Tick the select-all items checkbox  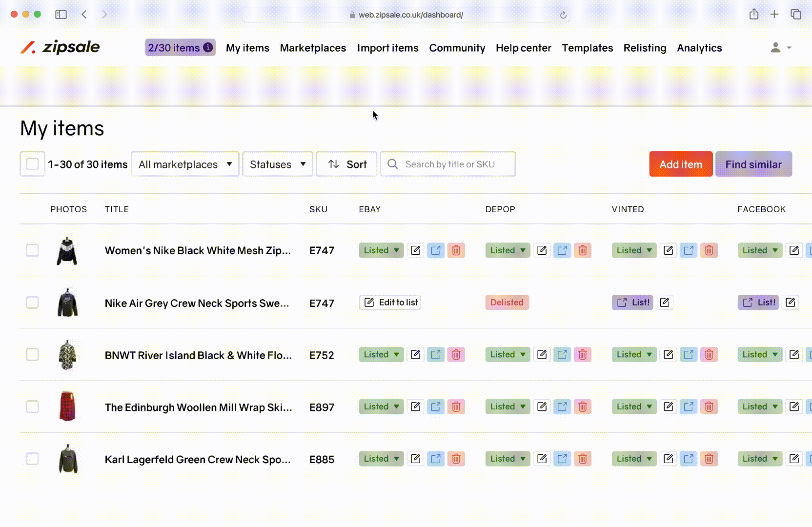(x=32, y=164)
